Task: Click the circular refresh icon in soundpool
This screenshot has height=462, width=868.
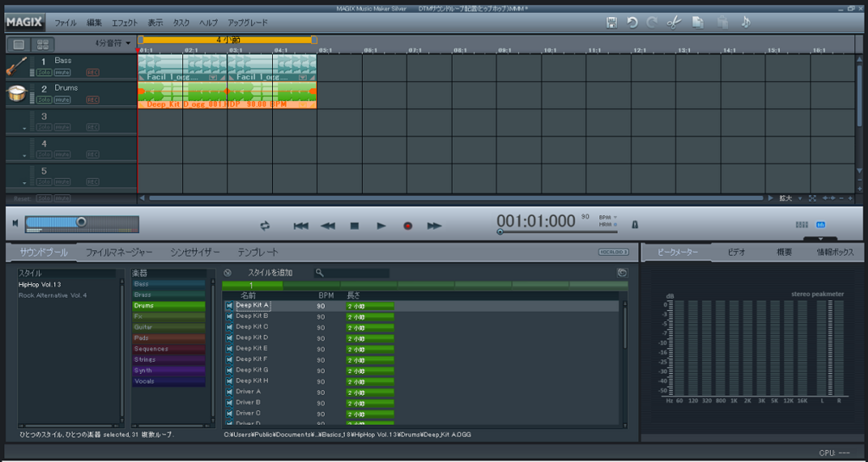Action: click(x=622, y=273)
